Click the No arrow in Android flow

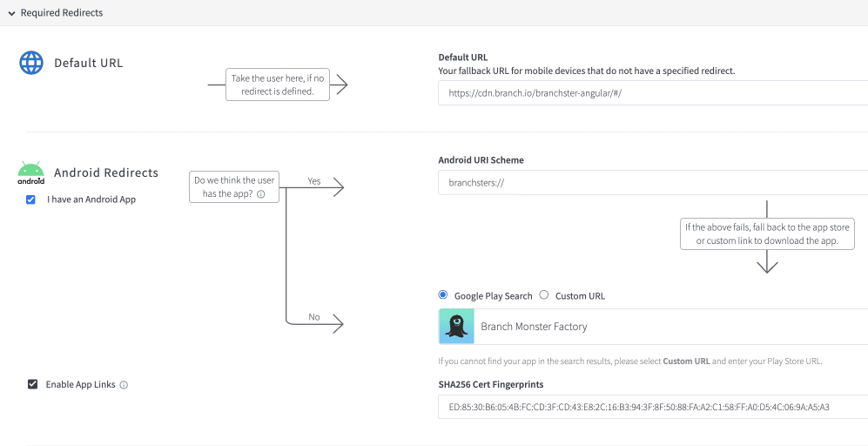335,324
